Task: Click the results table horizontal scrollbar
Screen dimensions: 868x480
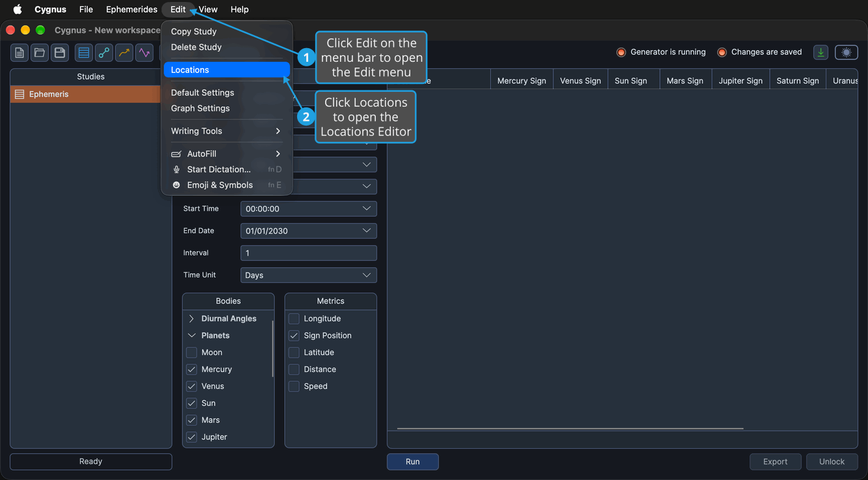Action: (570, 429)
